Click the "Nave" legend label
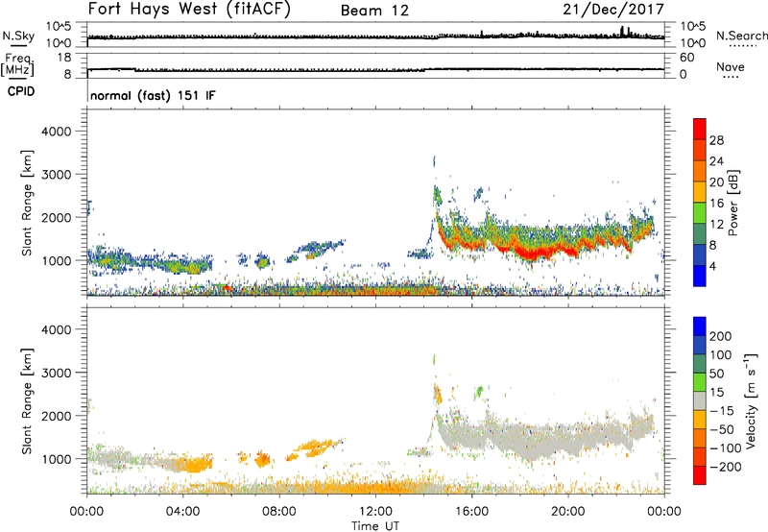768x532 pixels. [731, 67]
